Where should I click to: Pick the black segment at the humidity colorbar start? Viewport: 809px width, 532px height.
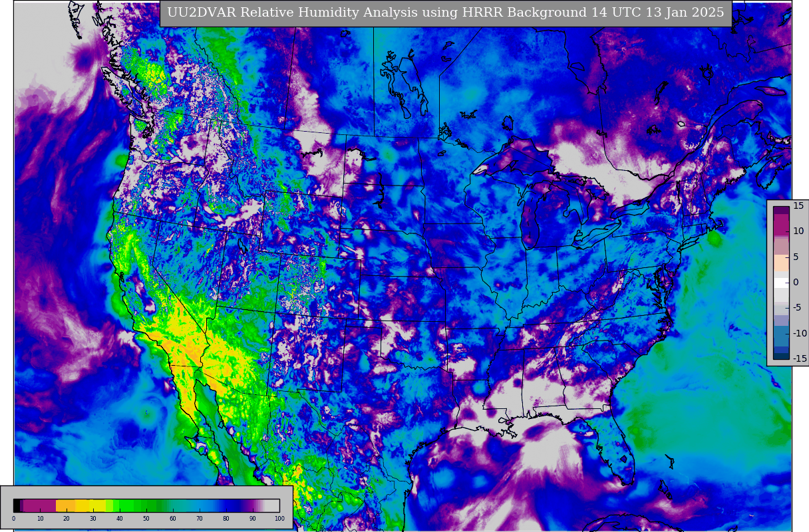[17, 505]
